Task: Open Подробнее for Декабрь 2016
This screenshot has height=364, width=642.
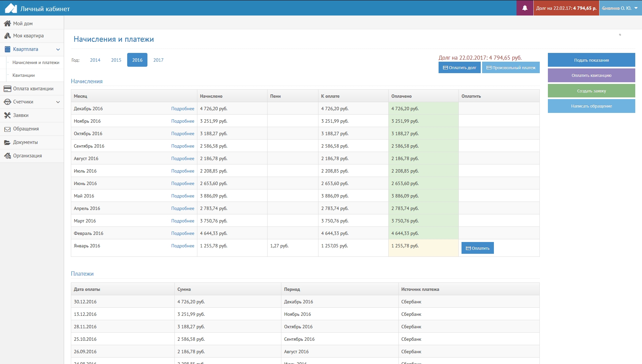Action: [183, 109]
